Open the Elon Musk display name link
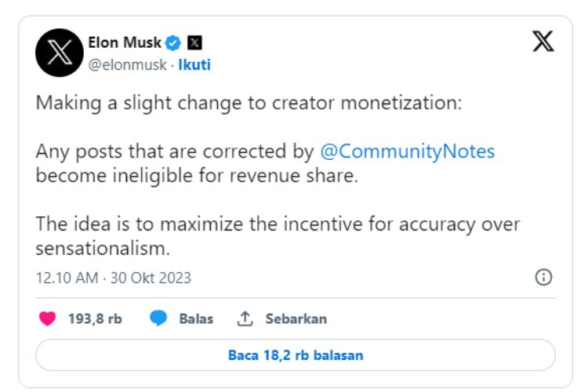The image size is (588, 392). point(125,42)
